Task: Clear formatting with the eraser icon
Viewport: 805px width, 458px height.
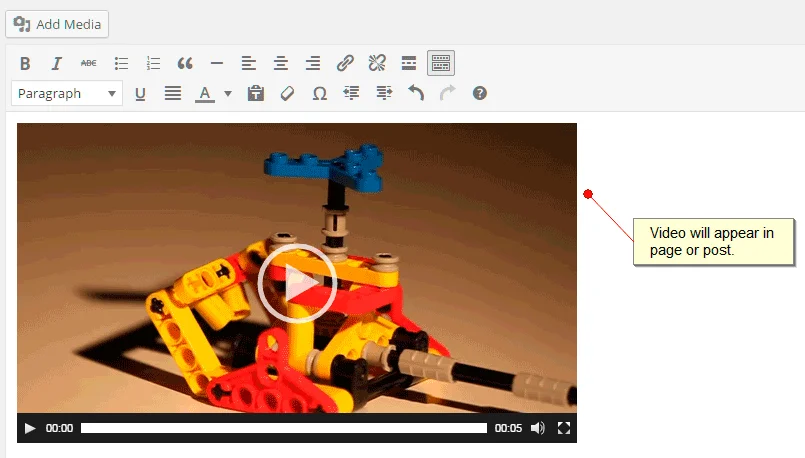Action: point(288,93)
